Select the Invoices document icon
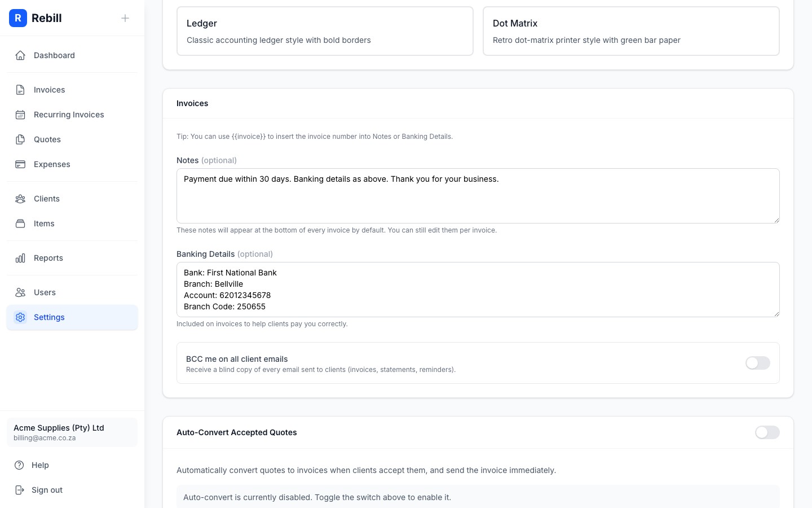Image resolution: width=812 pixels, height=508 pixels. (x=20, y=90)
